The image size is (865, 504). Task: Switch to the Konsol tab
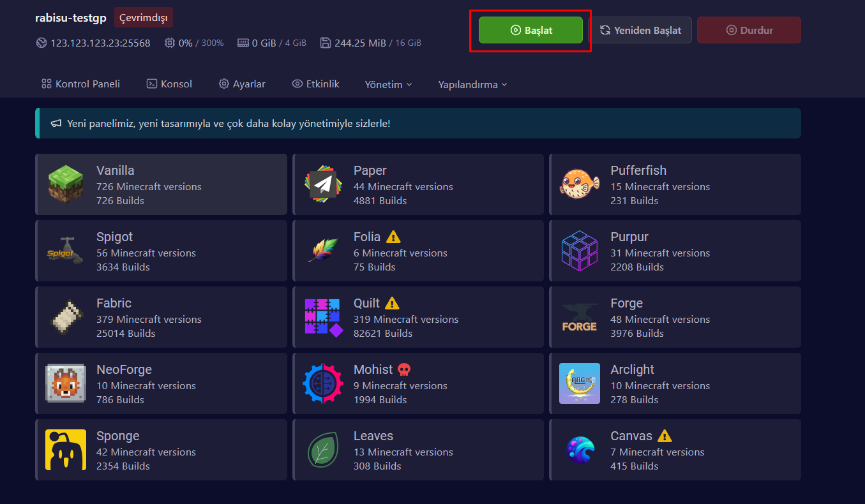[x=169, y=84]
